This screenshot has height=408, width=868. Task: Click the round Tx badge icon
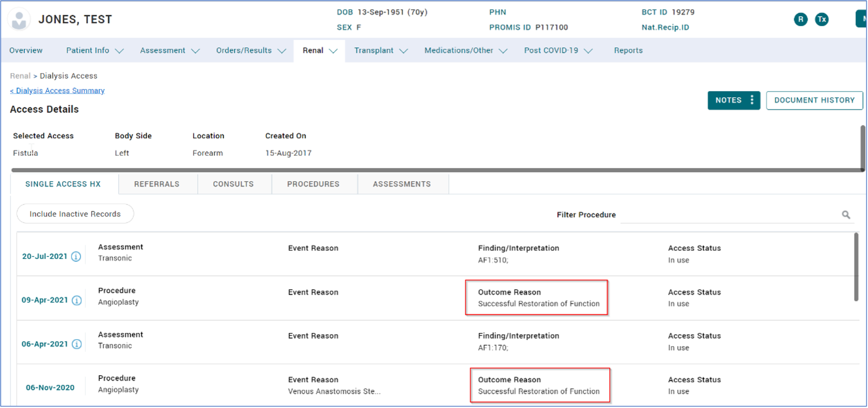822,20
